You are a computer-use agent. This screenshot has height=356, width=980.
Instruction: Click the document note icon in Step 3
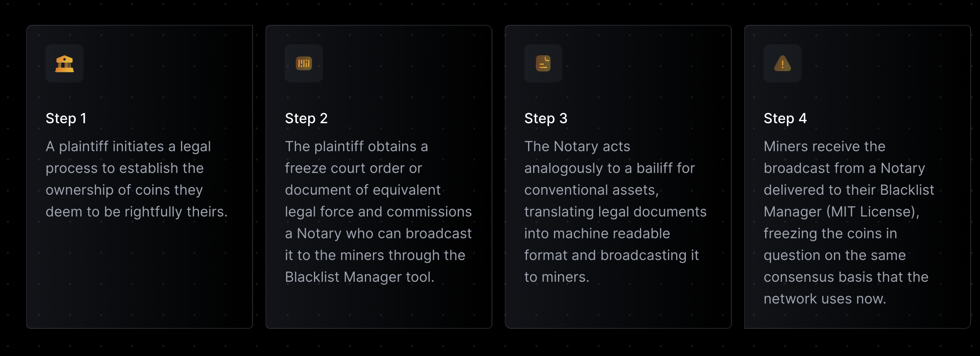click(543, 63)
